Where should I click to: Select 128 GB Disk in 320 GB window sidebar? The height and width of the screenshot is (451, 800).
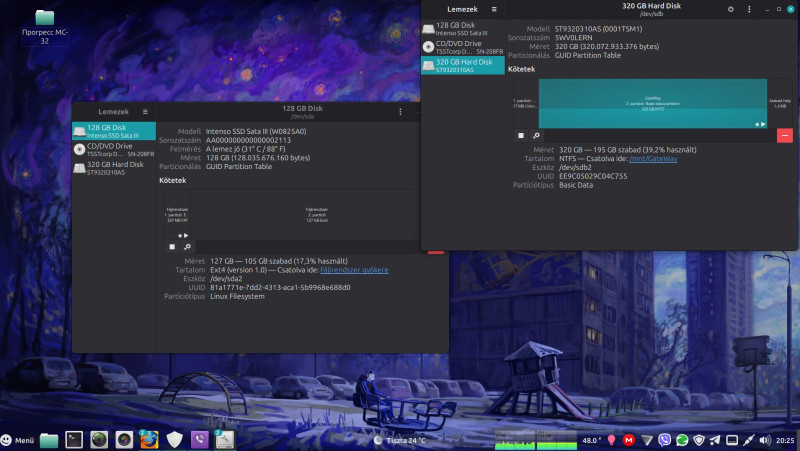click(x=463, y=29)
